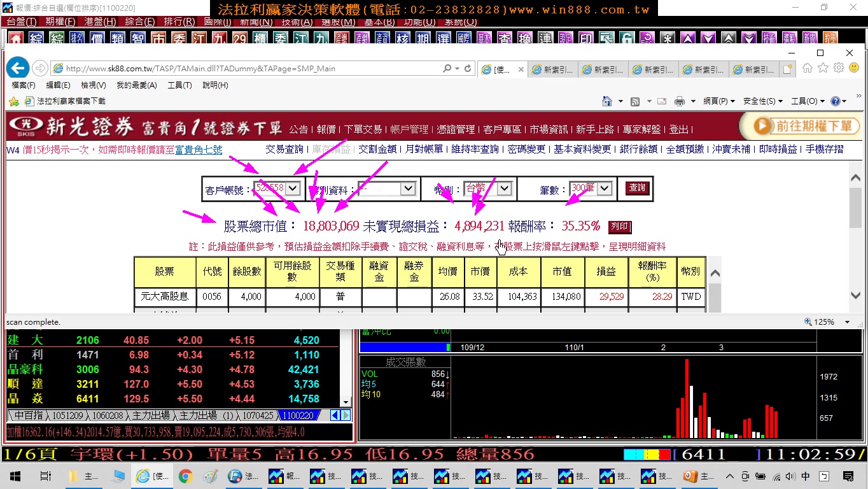Click the web page vertical scrollbar thumb
868x489 pixels.
(855, 208)
